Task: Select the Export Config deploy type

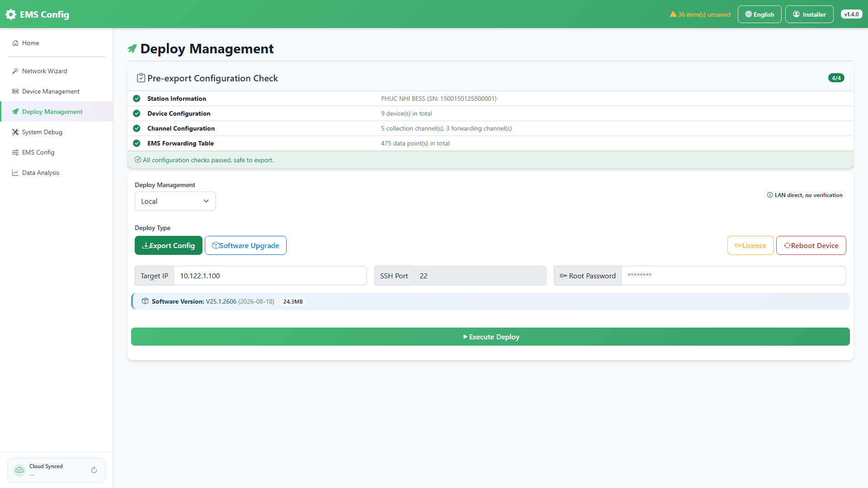Action: click(x=169, y=245)
